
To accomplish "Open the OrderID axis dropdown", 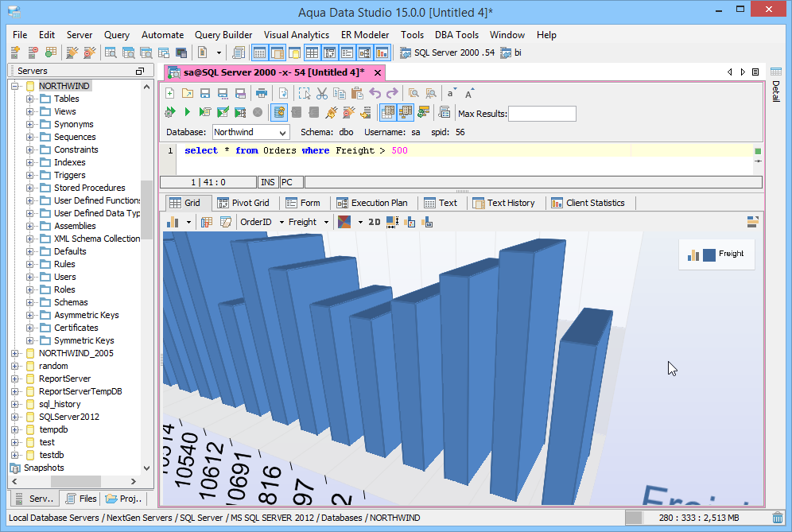I will click(x=281, y=223).
